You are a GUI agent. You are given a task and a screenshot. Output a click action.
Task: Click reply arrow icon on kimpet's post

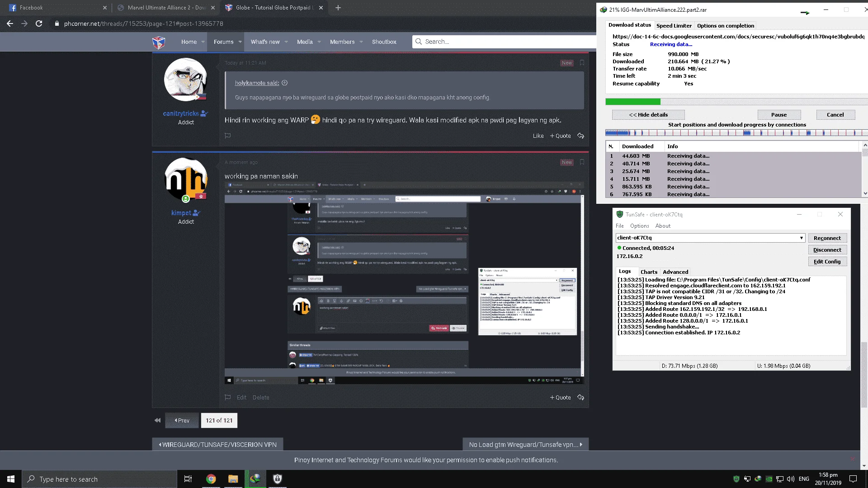(x=581, y=397)
